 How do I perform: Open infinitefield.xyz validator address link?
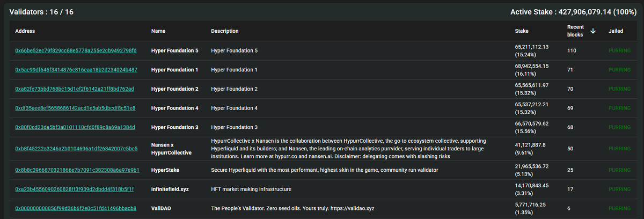coord(74,189)
